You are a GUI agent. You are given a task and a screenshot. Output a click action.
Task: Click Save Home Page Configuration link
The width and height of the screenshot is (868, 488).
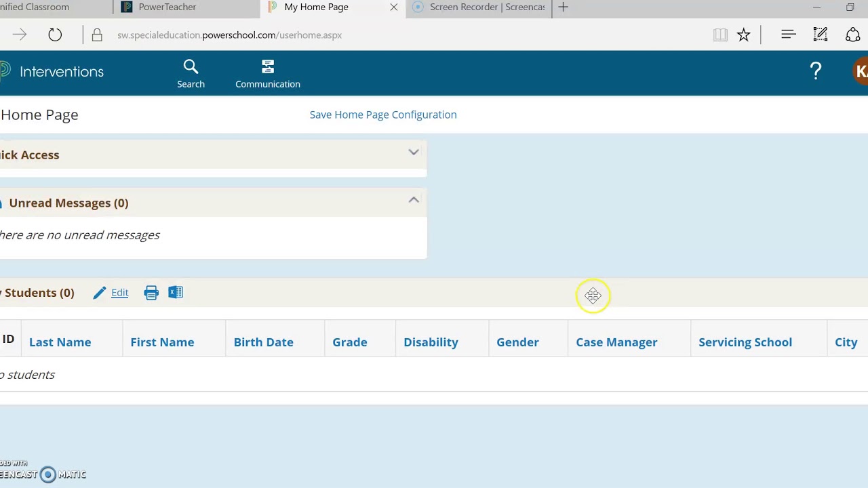(383, 115)
